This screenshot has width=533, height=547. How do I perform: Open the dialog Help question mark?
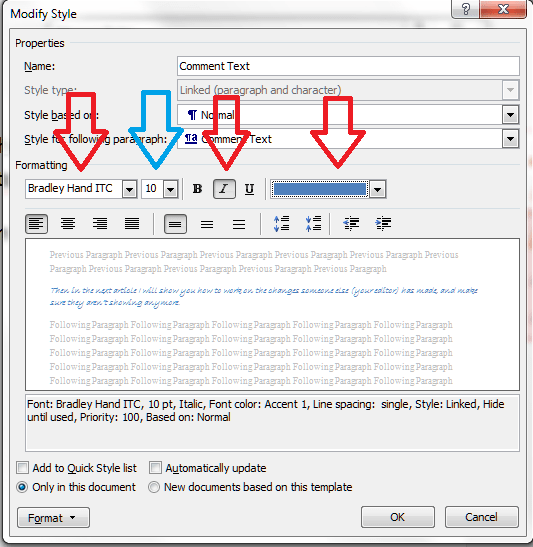pyautogui.click(x=465, y=9)
